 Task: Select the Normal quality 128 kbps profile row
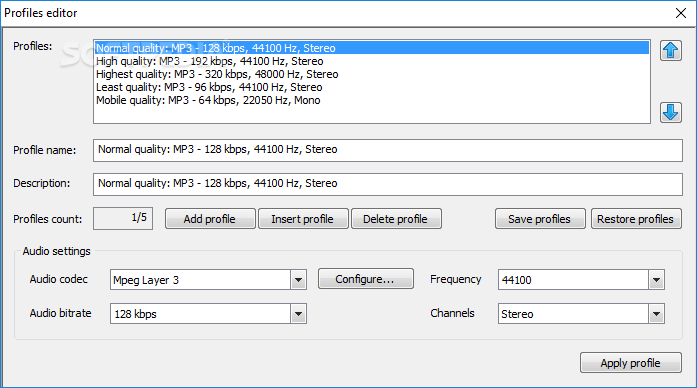pyautogui.click(x=372, y=48)
